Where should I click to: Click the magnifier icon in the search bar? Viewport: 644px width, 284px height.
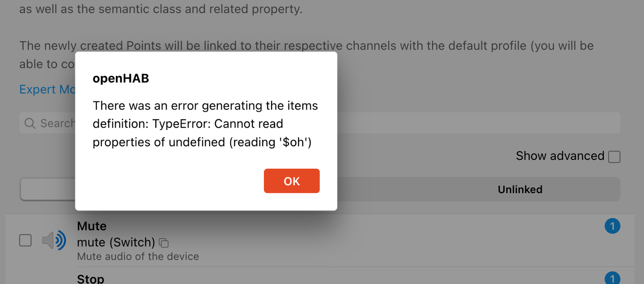pos(29,123)
